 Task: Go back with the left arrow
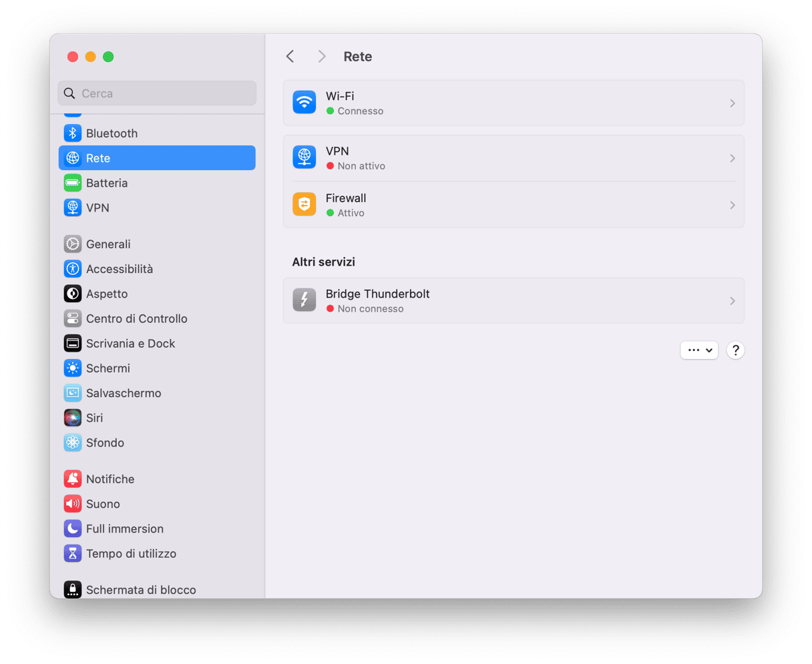[290, 57]
